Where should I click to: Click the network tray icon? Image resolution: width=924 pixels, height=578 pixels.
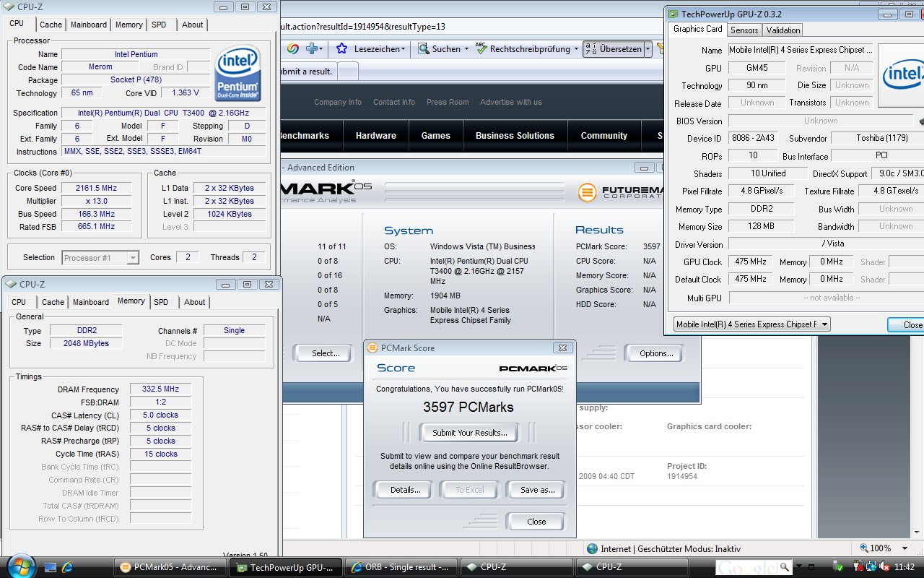coord(871,567)
